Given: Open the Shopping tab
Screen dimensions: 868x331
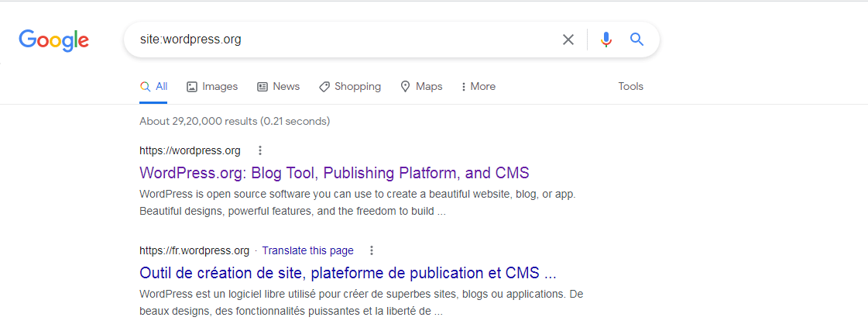Looking at the screenshot, I should pyautogui.click(x=350, y=87).
